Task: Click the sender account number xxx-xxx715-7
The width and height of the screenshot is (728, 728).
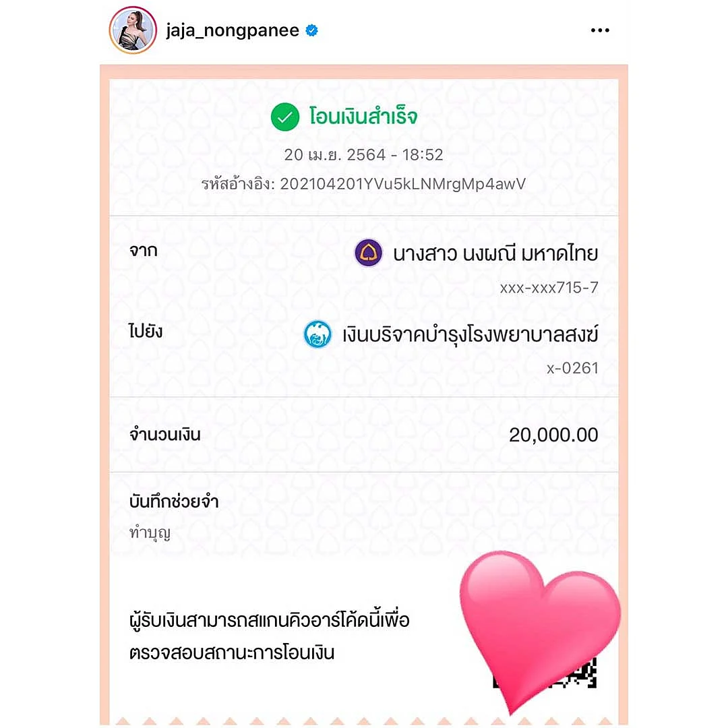Action: click(549, 288)
